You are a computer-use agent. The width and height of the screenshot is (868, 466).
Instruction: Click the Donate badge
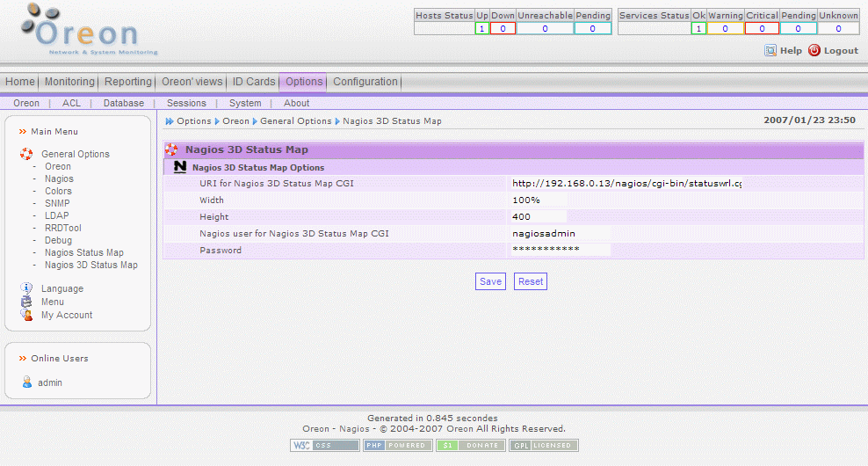coord(471,446)
